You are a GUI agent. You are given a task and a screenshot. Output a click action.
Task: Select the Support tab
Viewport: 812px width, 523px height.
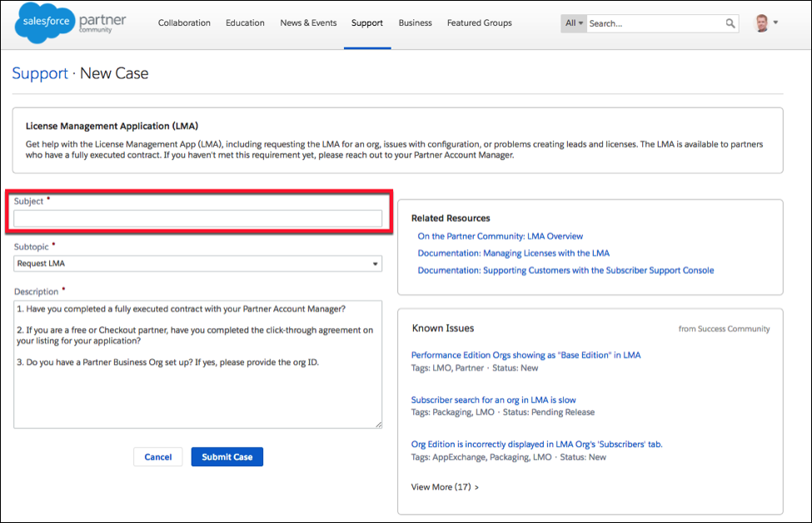(x=367, y=22)
